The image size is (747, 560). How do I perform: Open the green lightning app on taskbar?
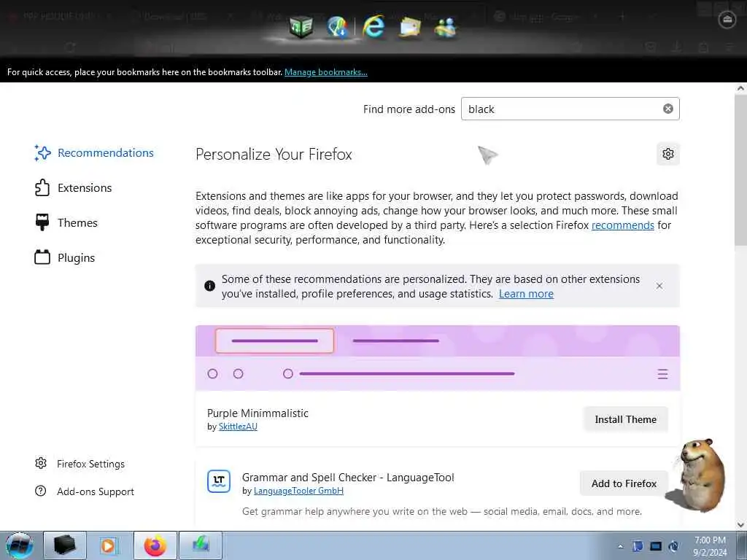pyautogui.click(x=201, y=545)
